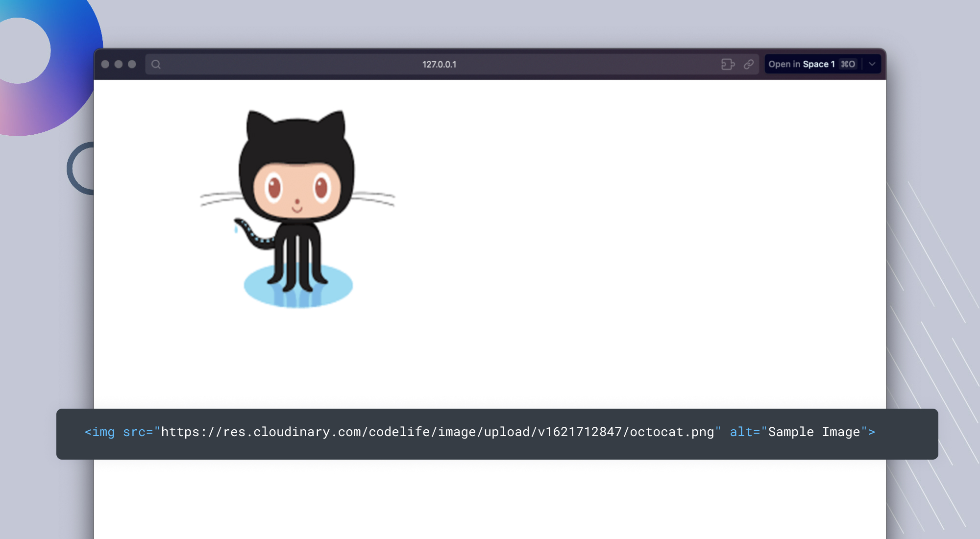Click the <img tag text in code
The height and width of the screenshot is (539, 980).
point(100,432)
